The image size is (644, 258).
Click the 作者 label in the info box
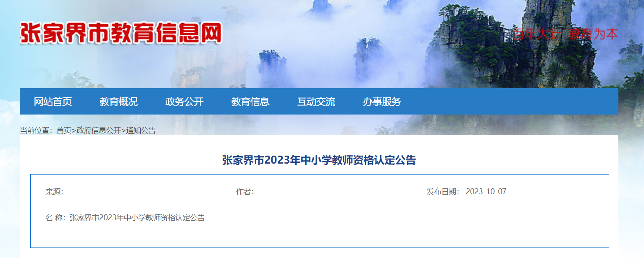pyautogui.click(x=244, y=192)
